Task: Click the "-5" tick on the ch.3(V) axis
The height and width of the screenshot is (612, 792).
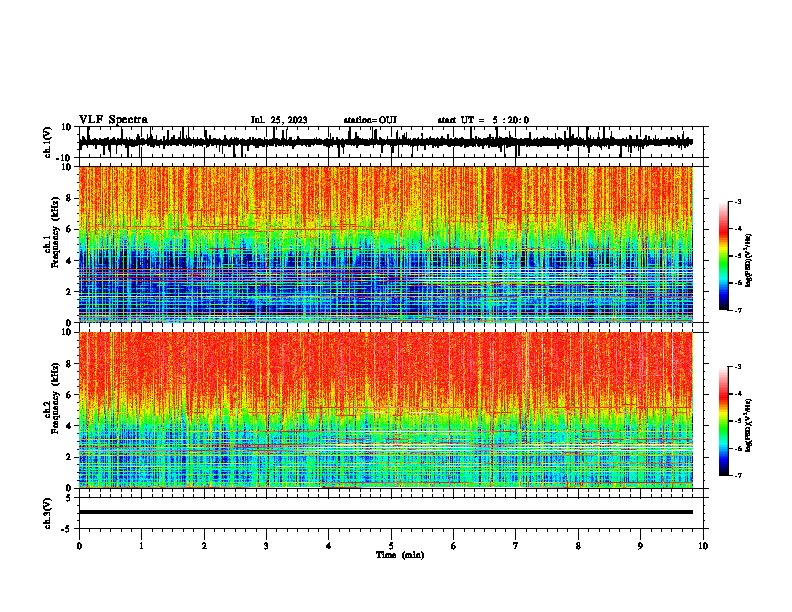Action: 67,529
